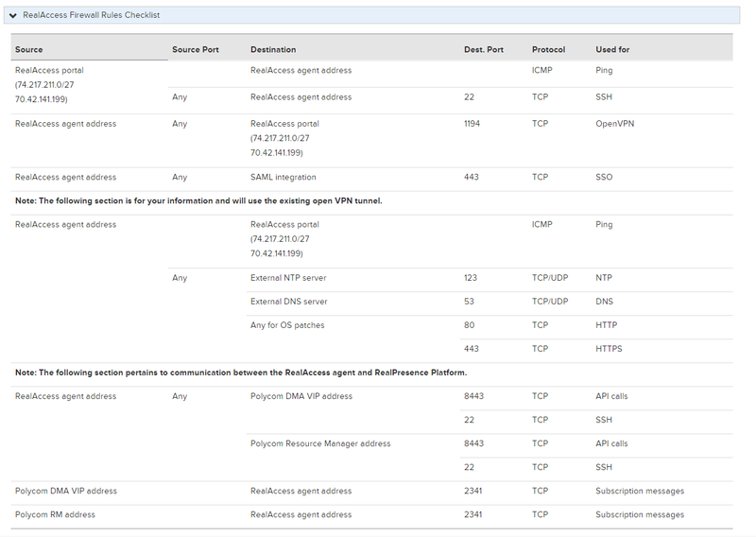Select the External DNS server cell
Image resolution: width=756 pixels, height=537 pixels.
(289, 302)
